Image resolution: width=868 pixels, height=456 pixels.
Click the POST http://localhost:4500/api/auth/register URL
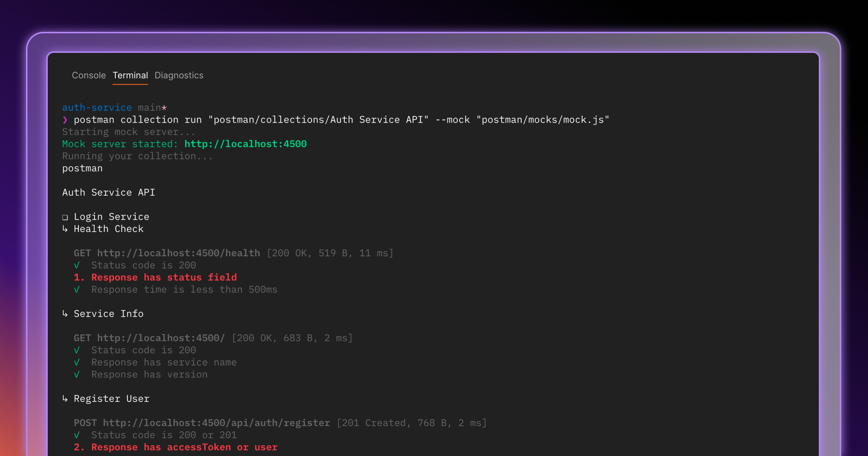click(202, 423)
